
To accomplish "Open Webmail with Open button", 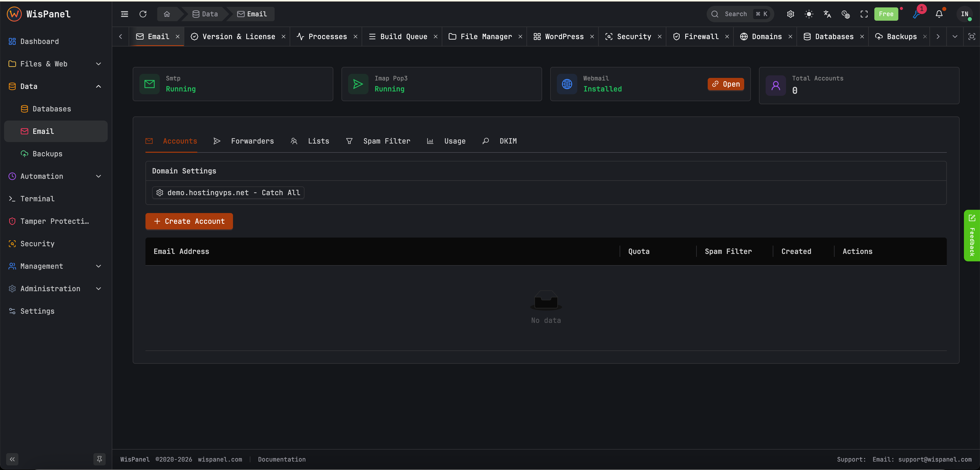I will [726, 84].
